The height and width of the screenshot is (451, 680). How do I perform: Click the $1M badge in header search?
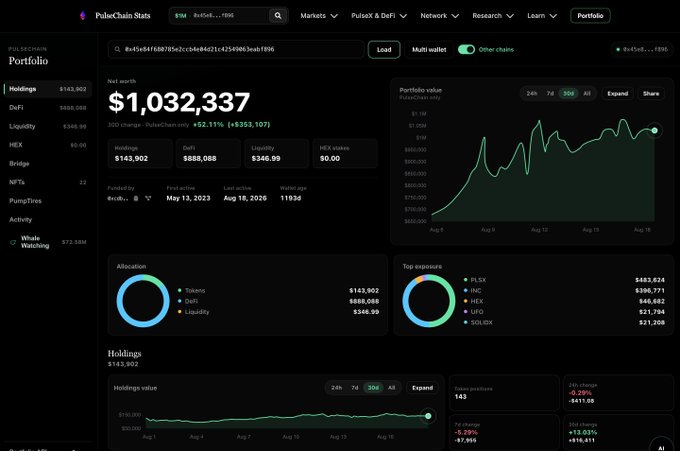(180, 16)
